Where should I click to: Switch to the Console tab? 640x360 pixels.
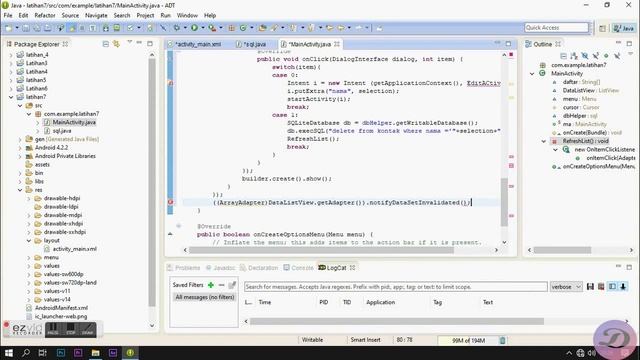click(x=298, y=268)
